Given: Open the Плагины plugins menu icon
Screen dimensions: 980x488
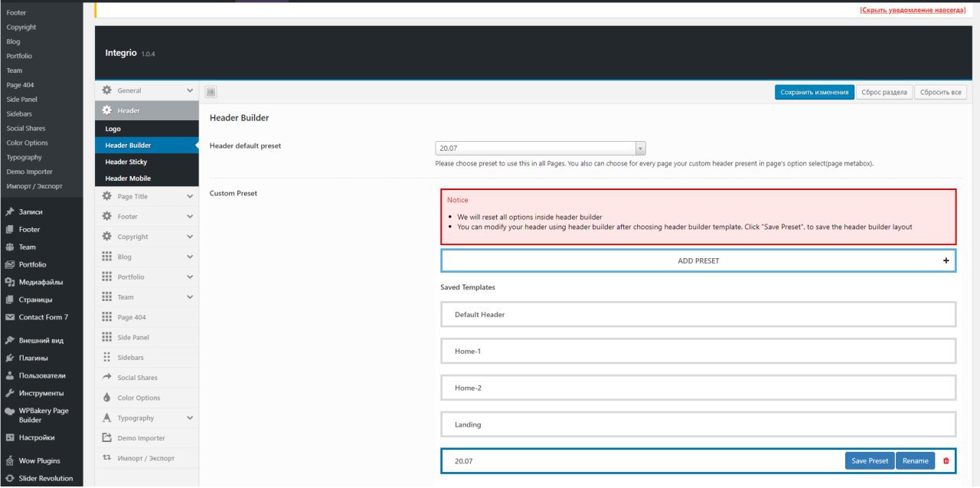Looking at the screenshot, I should coord(10,358).
